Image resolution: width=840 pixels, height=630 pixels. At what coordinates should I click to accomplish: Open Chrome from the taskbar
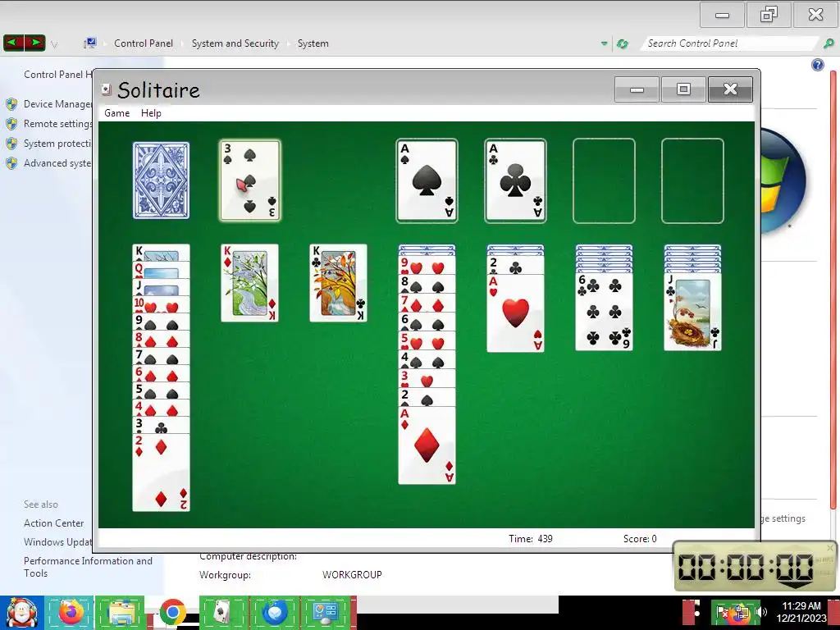[x=172, y=613]
